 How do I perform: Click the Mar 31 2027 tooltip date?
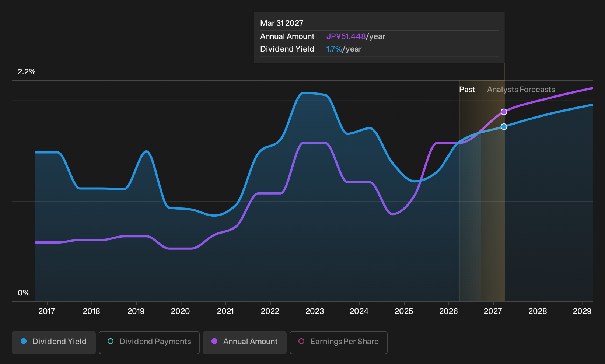[x=282, y=23]
